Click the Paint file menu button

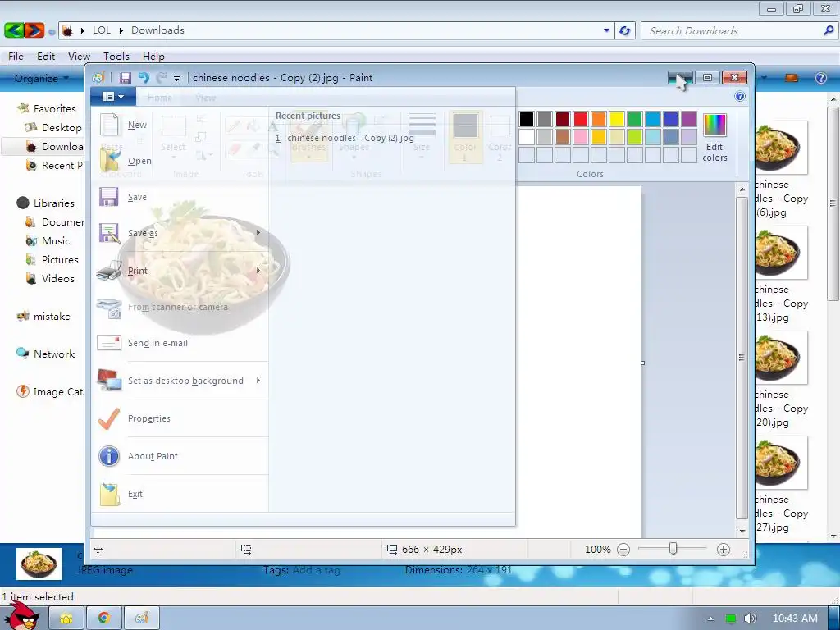(113, 97)
